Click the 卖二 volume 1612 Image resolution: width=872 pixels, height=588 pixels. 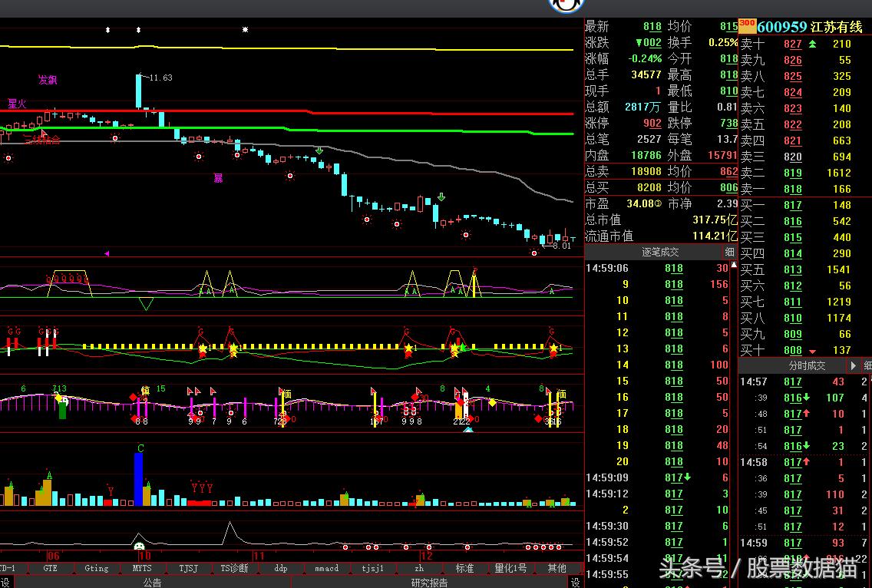coord(839,173)
